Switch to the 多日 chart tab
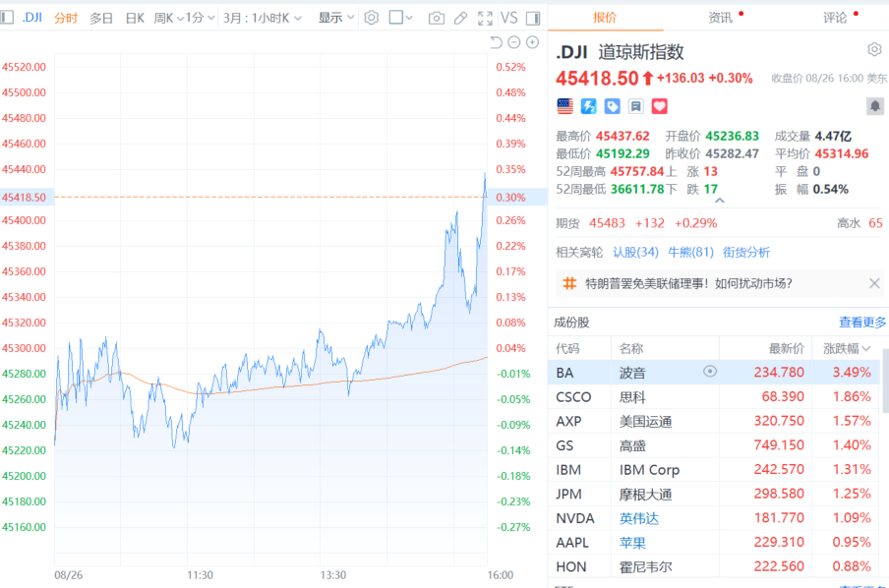This screenshot has width=889, height=588. click(x=101, y=18)
